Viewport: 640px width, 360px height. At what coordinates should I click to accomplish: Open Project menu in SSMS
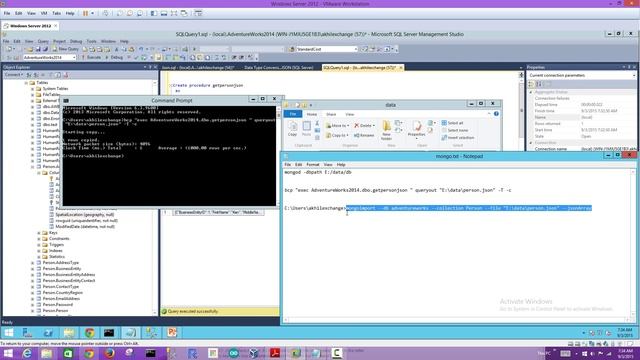pos(59,41)
